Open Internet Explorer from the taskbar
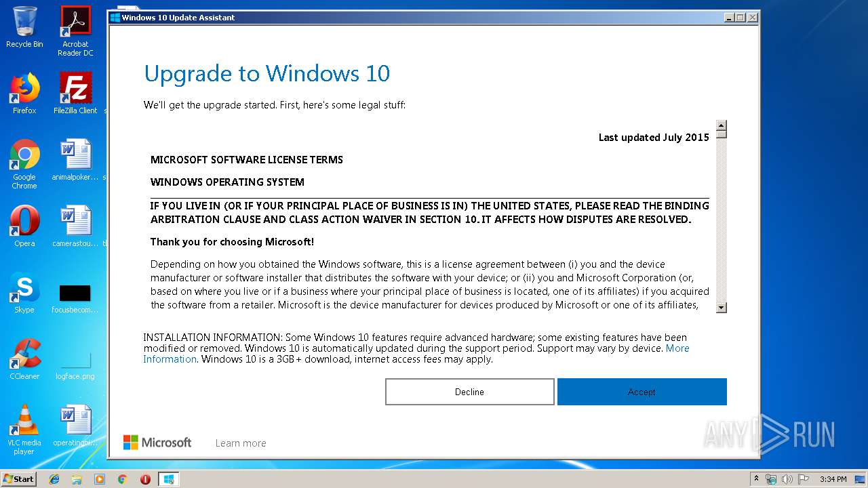 coord(54,479)
